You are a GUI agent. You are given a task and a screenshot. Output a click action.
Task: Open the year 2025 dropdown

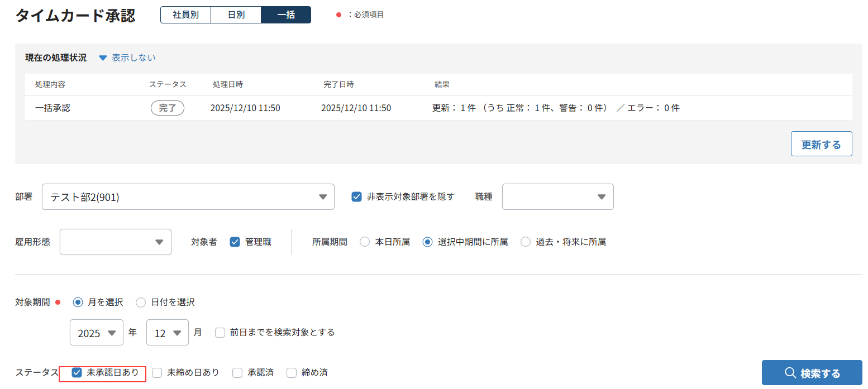(x=96, y=333)
